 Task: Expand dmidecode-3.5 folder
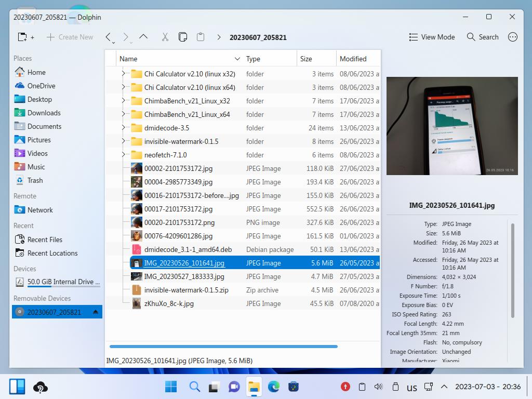[124, 128]
